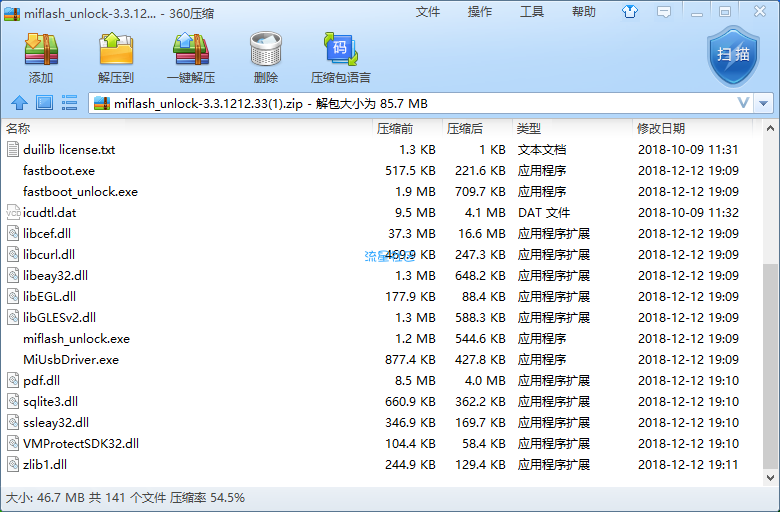Select the libcef.dll file icon
Screen dimensions: 780x512
pyautogui.click(x=13, y=233)
